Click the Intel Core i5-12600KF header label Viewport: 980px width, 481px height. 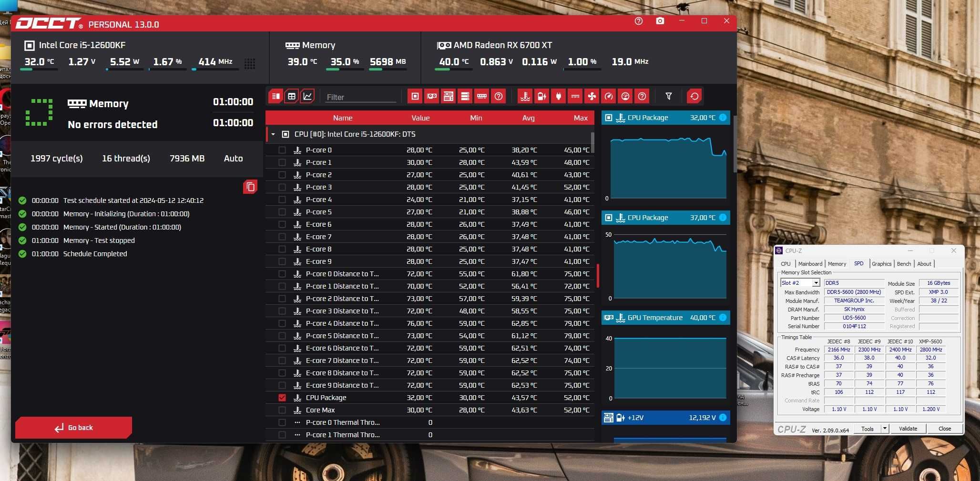click(x=82, y=45)
